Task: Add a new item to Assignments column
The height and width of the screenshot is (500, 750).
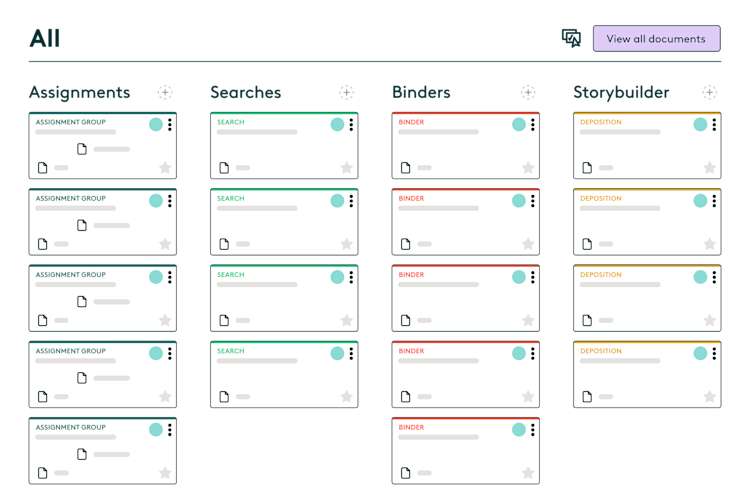Action: click(165, 93)
